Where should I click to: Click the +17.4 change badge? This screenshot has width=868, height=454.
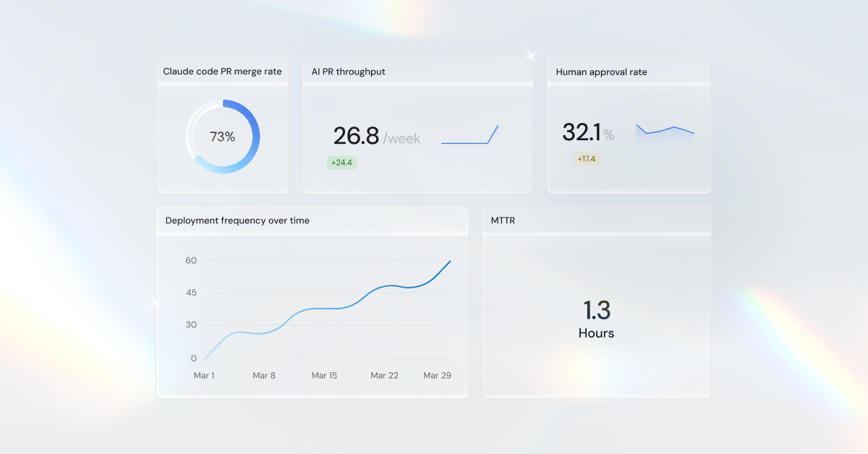587,158
